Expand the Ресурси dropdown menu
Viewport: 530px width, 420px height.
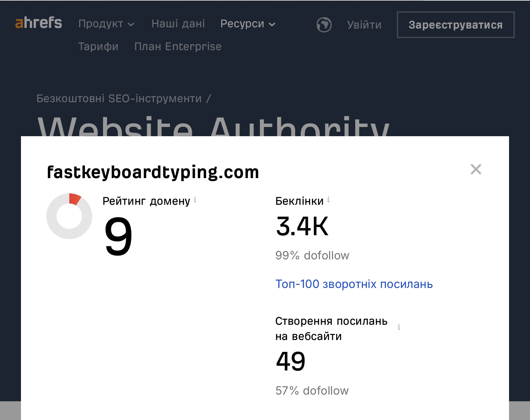(x=248, y=24)
